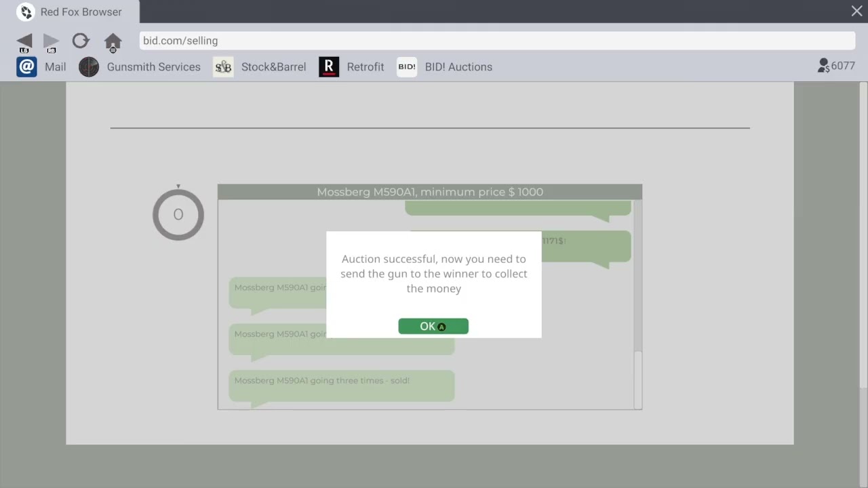Click the Mossberg M590A1 minimum price header
868x488 pixels.
click(x=430, y=192)
